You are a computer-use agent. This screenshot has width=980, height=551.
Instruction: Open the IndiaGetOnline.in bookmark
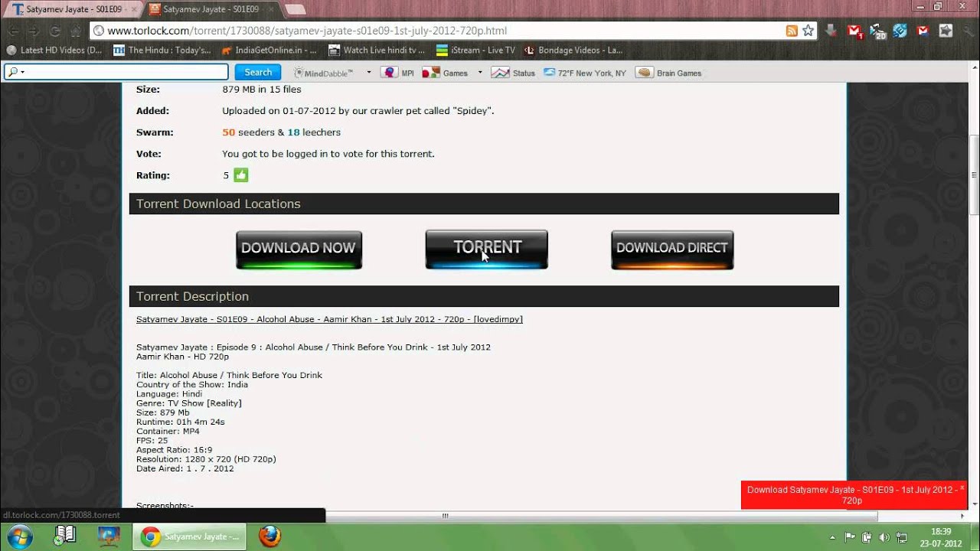click(269, 51)
